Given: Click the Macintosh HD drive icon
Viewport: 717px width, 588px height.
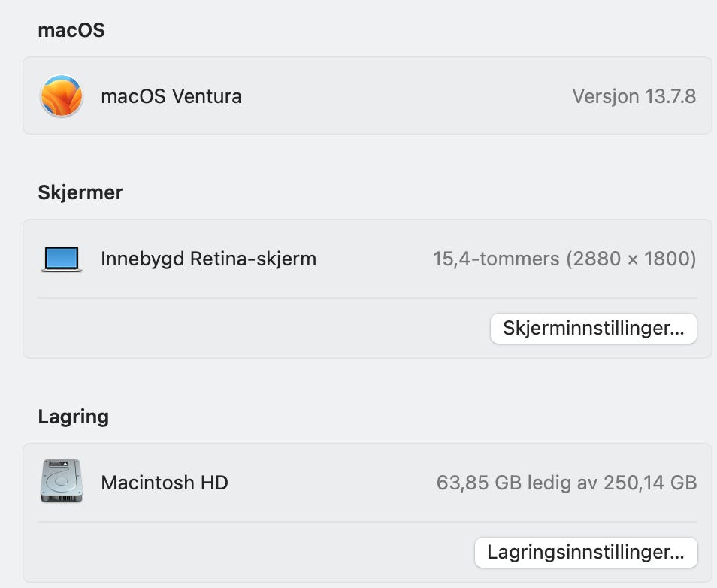Looking at the screenshot, I should click(x=62, y=481).
